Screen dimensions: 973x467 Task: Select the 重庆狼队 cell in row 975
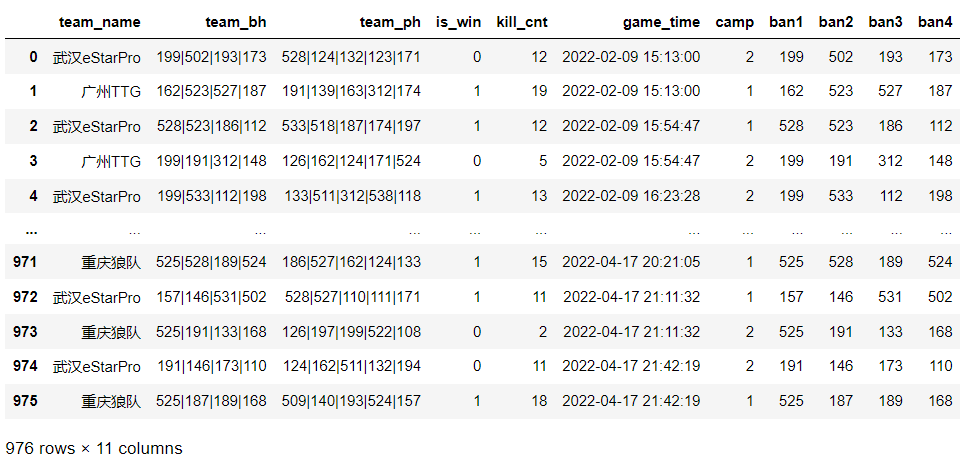(x=111, y=400)
